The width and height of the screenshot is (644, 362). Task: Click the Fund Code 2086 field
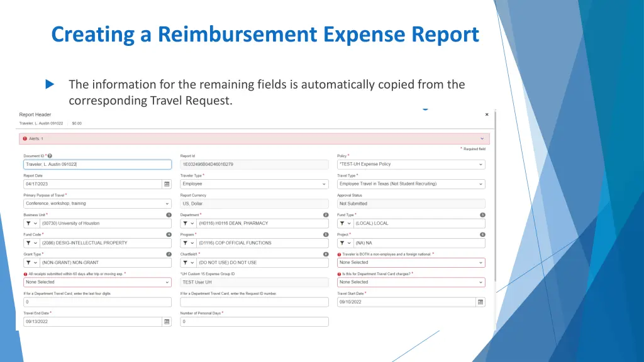106,243
